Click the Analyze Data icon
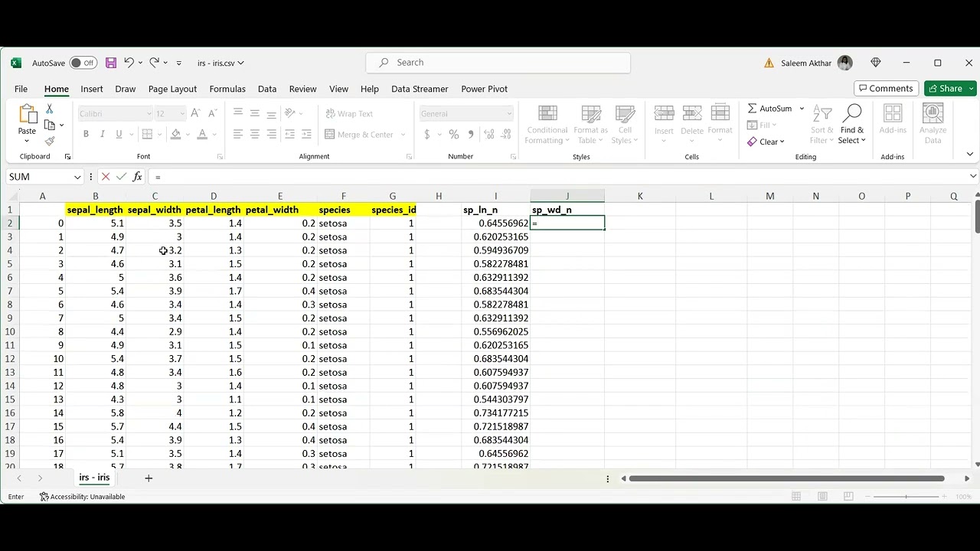The height and width of the screenshot is (551, 980). pyautogui.click(x=933, y=125)
